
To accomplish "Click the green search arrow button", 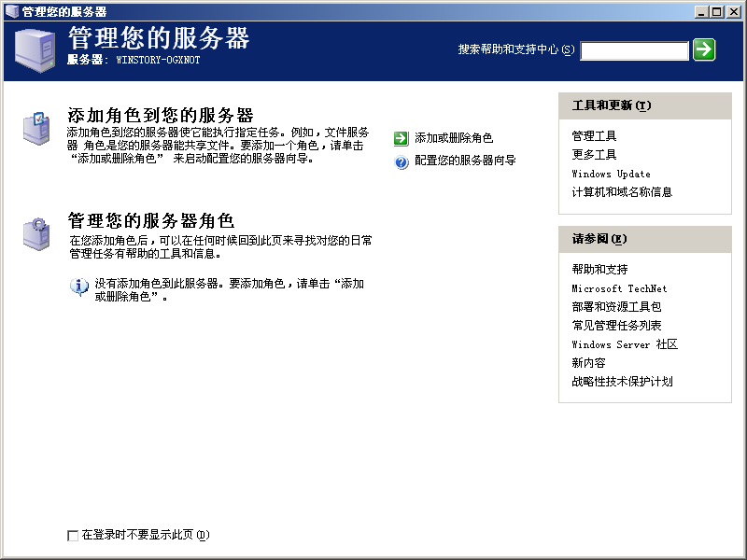I will (x=706, y=50).
